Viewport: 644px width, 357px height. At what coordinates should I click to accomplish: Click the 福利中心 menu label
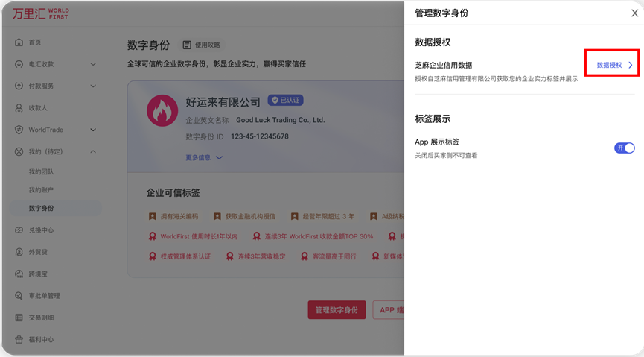[x=41, y=340]
